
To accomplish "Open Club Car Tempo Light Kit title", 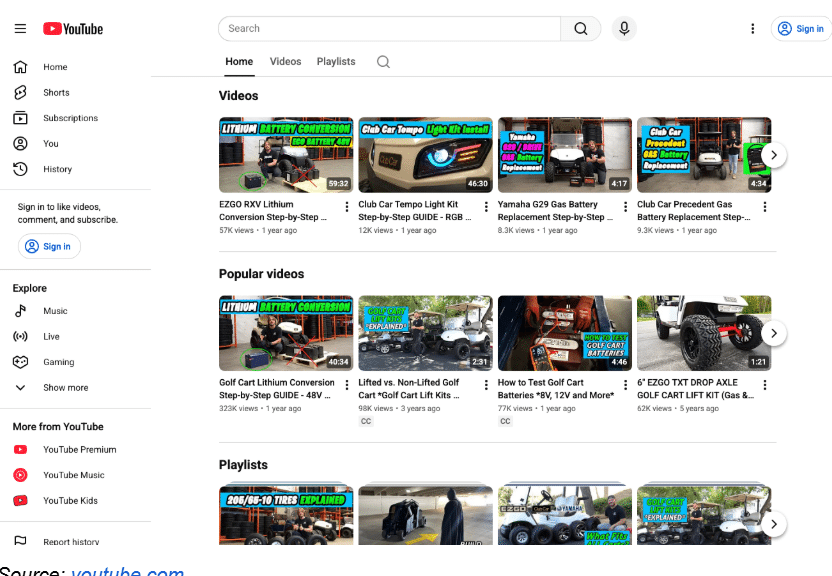I will [414, 211].
